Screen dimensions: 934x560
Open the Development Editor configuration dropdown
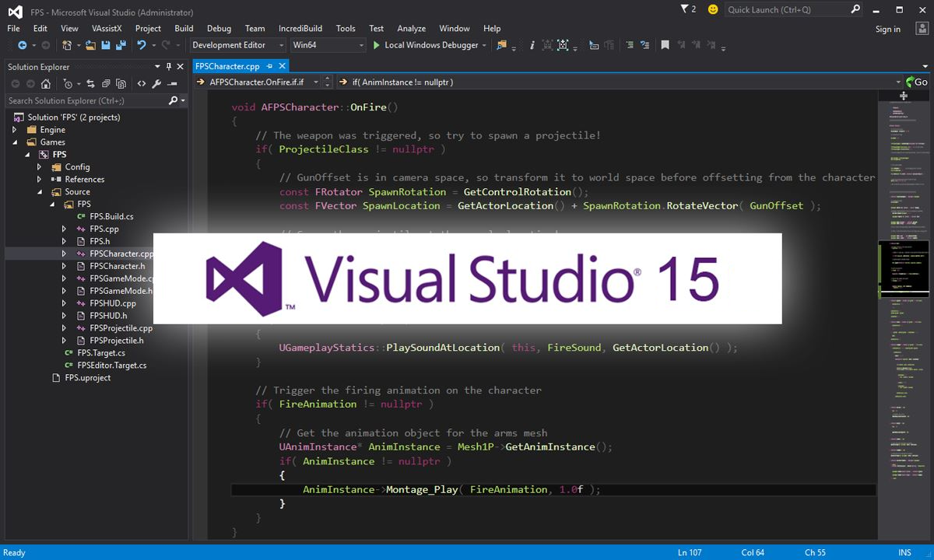coord(237,45)
